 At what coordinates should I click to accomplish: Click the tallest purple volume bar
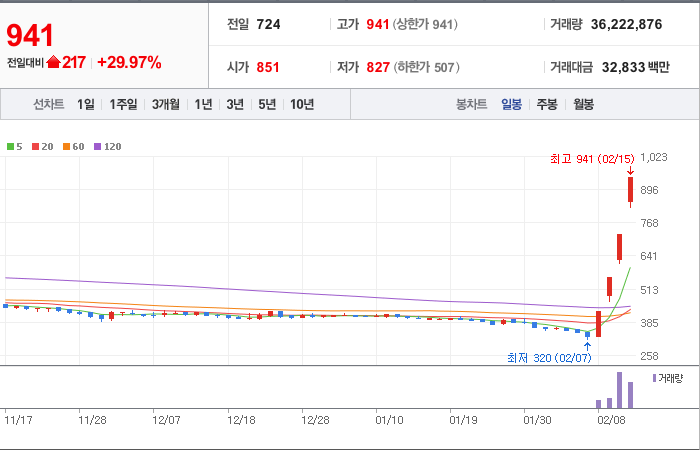[x=620, y=390]
